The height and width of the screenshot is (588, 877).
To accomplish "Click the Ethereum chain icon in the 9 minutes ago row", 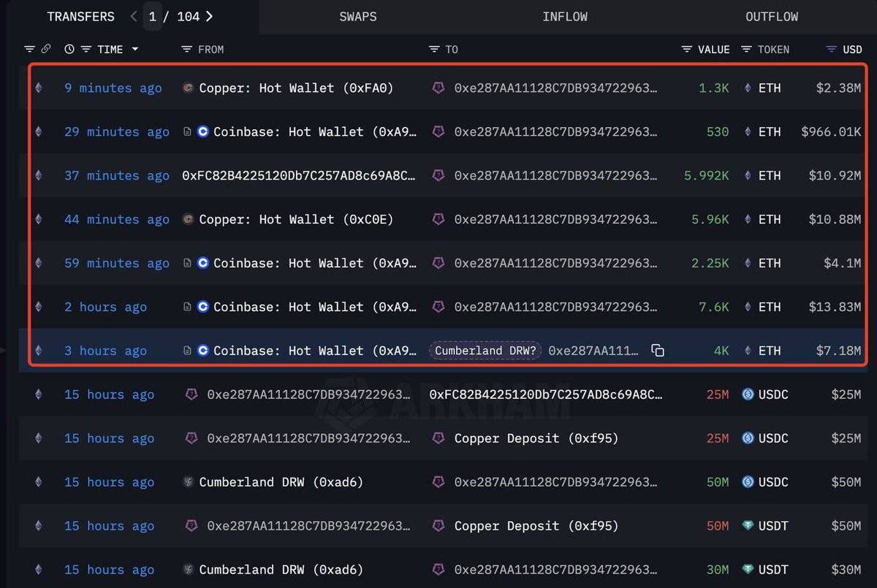I will 39,88.
